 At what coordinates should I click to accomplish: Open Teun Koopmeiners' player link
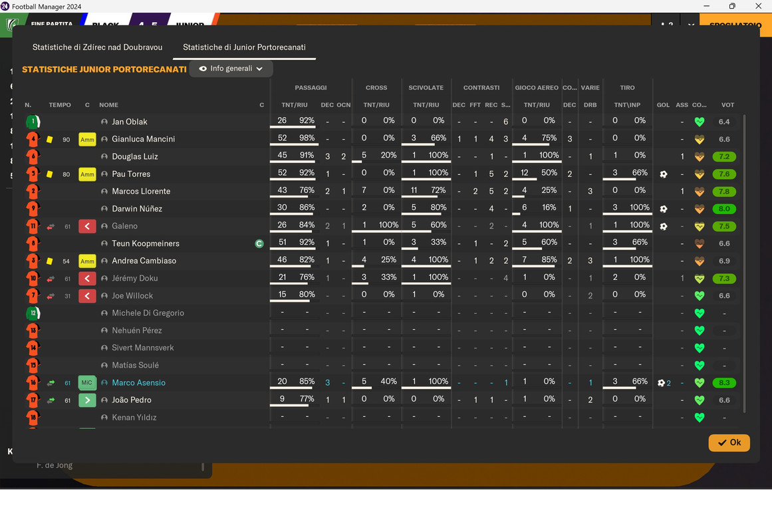click(145, 244)
